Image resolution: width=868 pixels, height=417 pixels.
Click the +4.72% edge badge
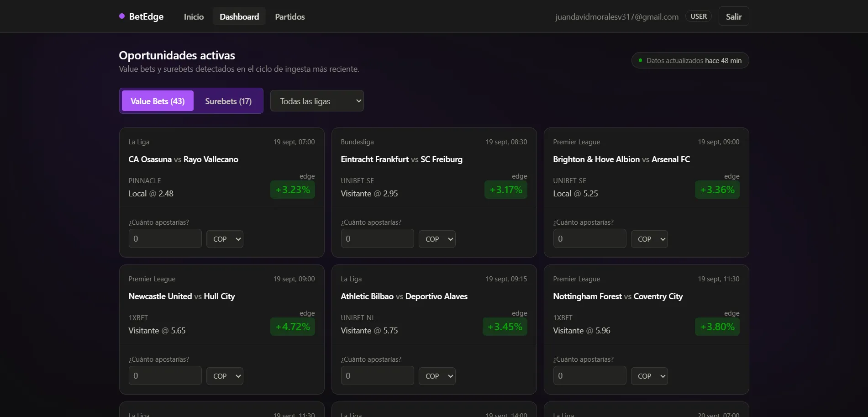[x=293, y=327]
